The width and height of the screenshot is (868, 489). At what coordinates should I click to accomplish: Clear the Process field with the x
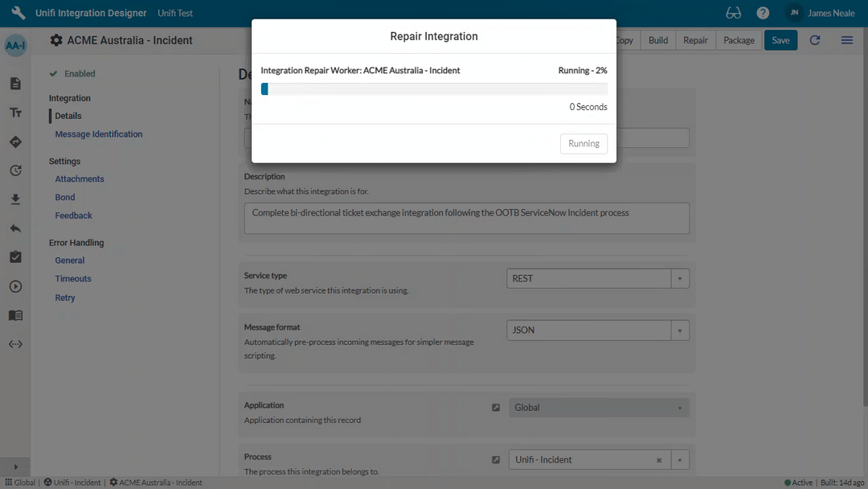pyautogui.click(x=658, y=459)
